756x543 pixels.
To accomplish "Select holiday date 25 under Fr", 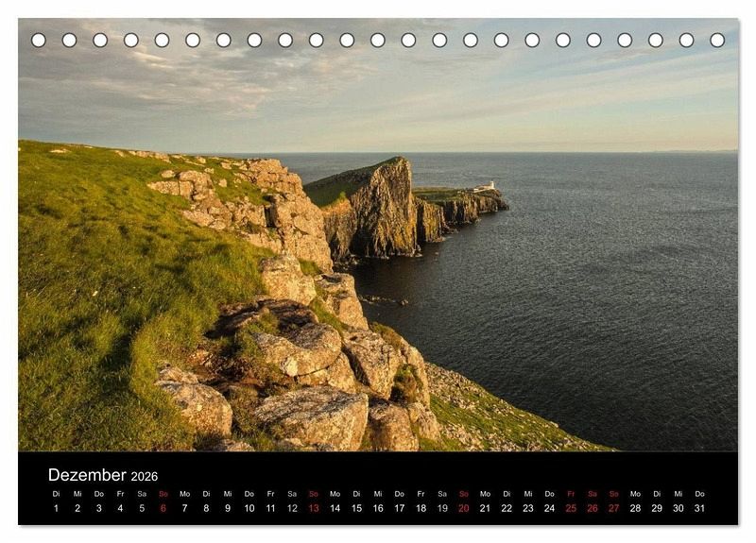I will [x=571, y=508].
